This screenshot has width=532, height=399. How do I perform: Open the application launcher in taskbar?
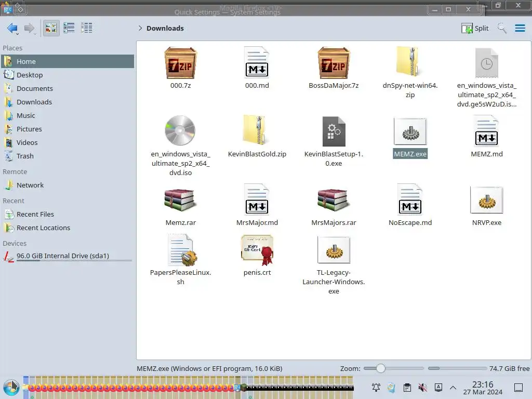point(11,388)
